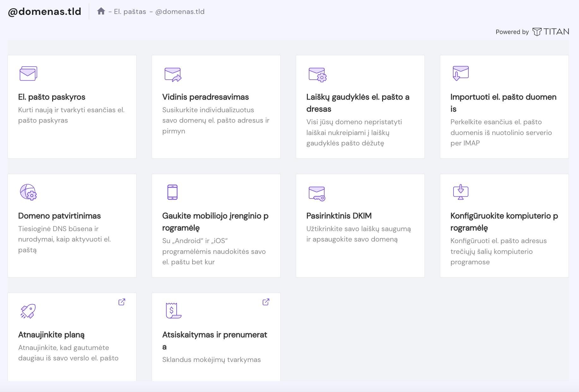This screenshot has height=392, width=579.
Task: Click the @domenas.tld breadcrumb item
Action: (180, 12)
